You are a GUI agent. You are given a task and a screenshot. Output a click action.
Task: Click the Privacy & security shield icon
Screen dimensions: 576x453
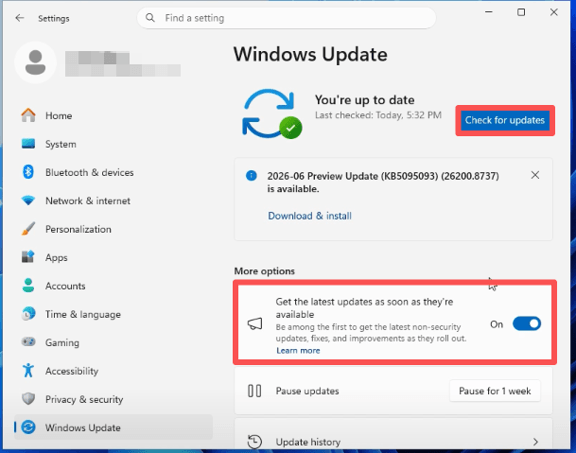28,399
